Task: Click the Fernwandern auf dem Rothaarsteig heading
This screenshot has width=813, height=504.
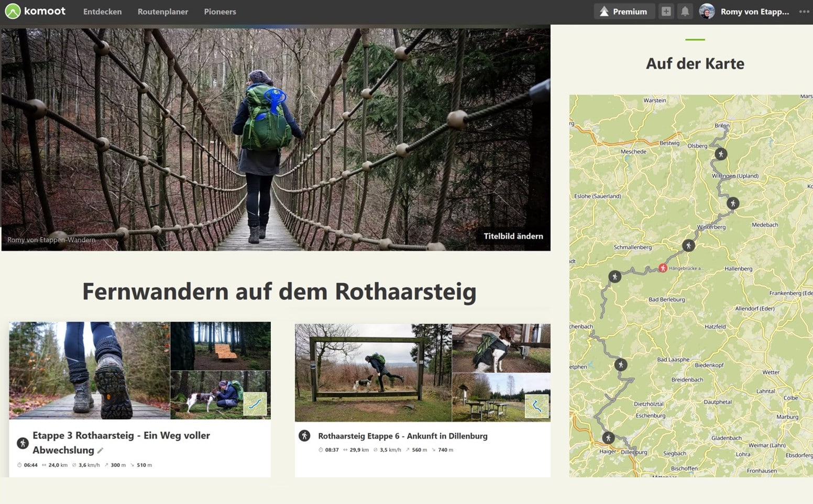Action: pyautogui.click(x=279, y=292)
